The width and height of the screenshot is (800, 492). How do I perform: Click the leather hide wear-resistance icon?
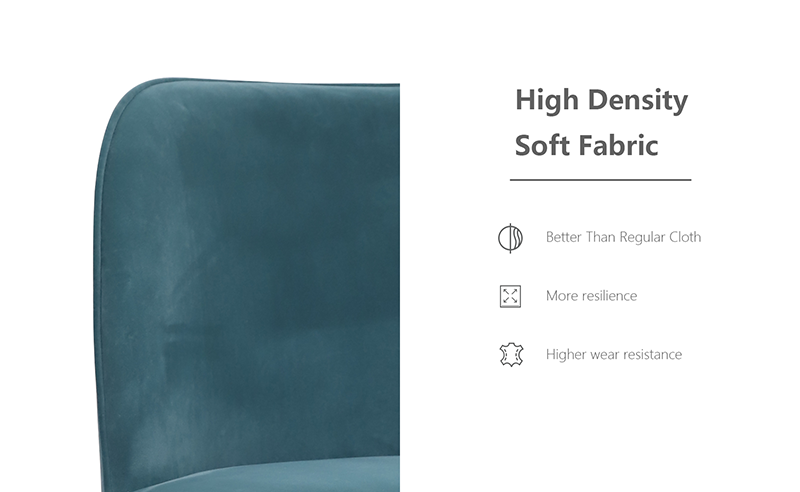(x=511, y=355)
